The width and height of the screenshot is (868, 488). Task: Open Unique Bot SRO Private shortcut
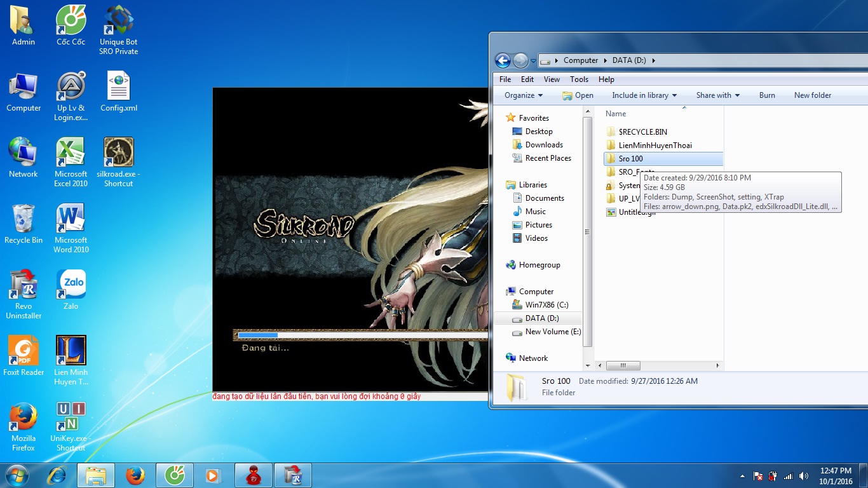[x=118, y=30]
